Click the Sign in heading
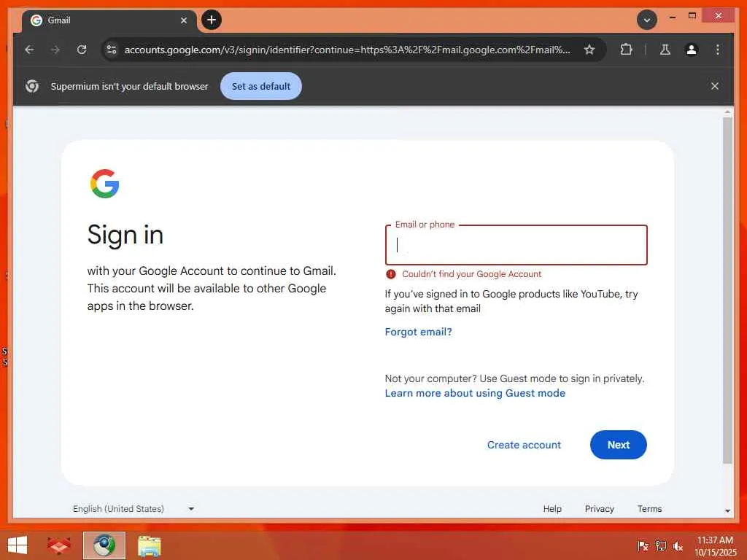Screen dimensions: 747x560 click(x=125, y=235)
